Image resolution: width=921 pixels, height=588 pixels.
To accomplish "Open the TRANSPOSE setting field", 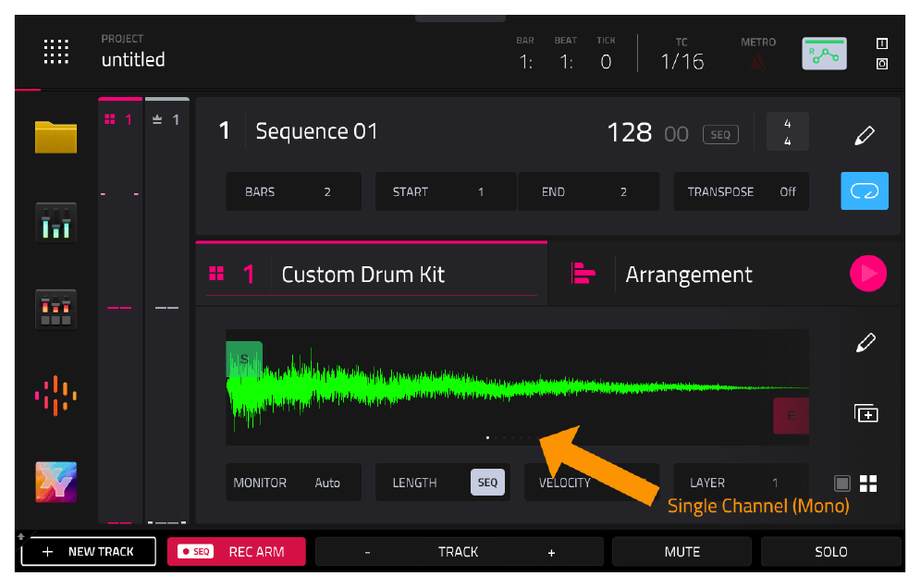I will [x=741, y=191].
